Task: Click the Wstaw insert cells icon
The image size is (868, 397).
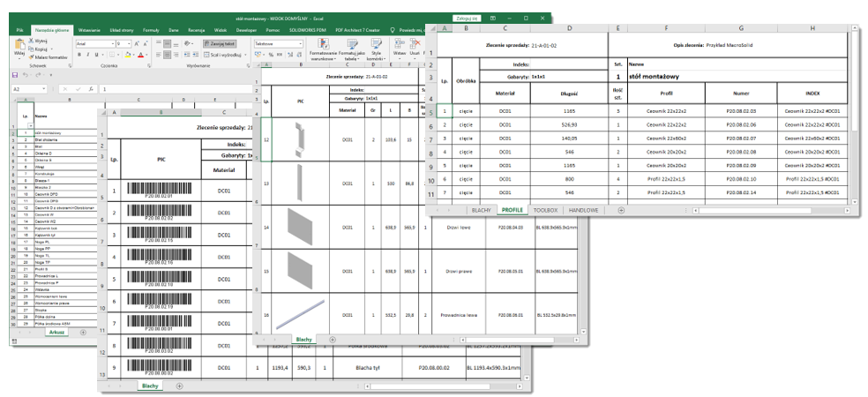Action: pos(399,44)
